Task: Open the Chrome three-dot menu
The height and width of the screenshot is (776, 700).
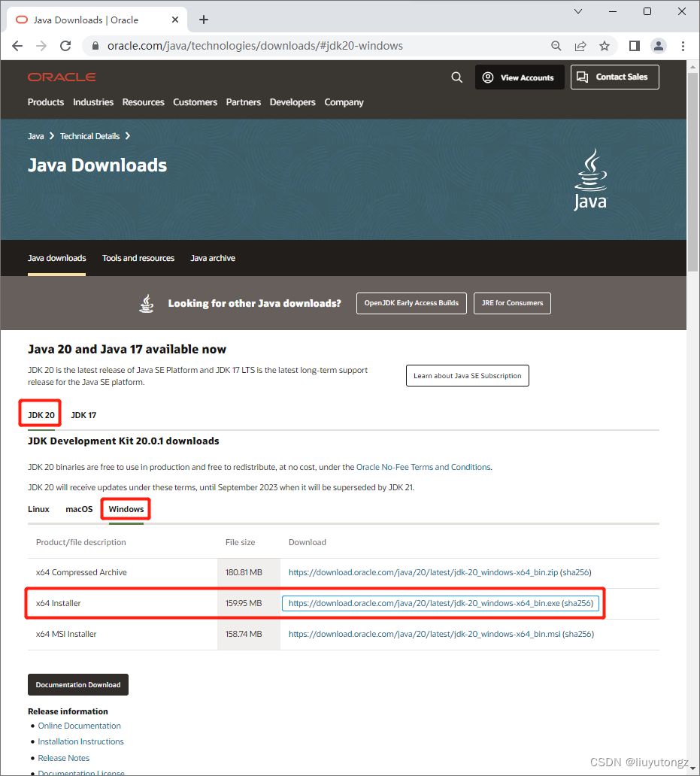Action: (683, 46)
